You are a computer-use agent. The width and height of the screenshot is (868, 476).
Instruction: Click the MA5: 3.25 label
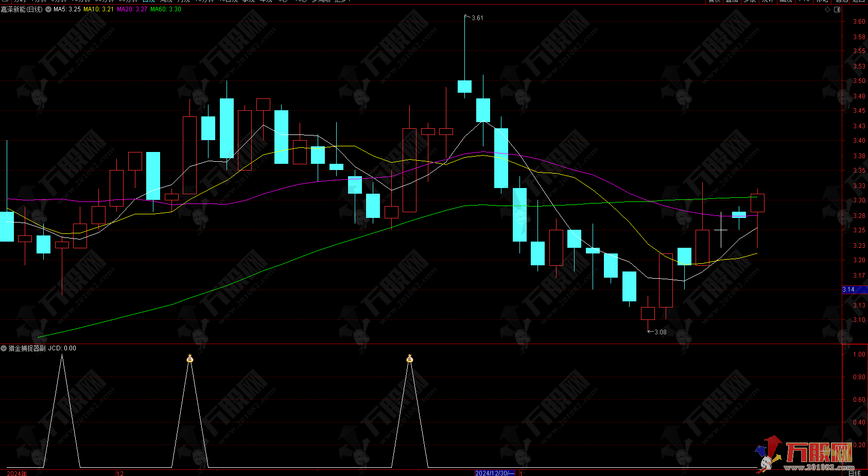point(67,9)
